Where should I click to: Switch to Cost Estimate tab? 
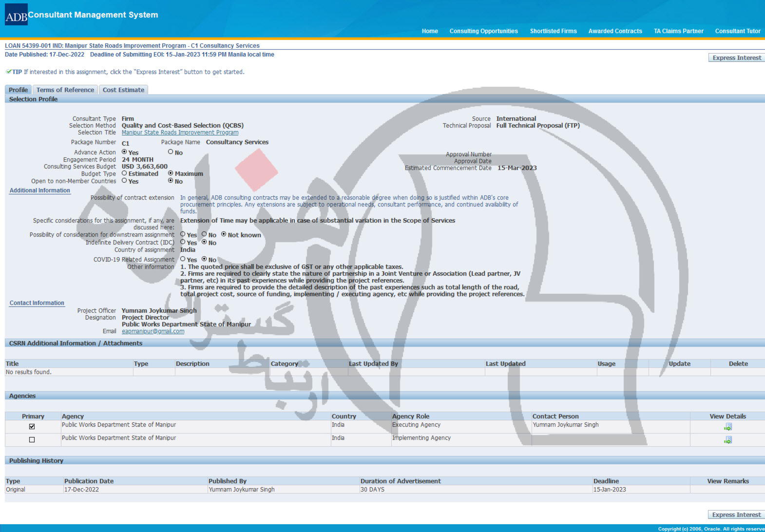pos(123,90)
